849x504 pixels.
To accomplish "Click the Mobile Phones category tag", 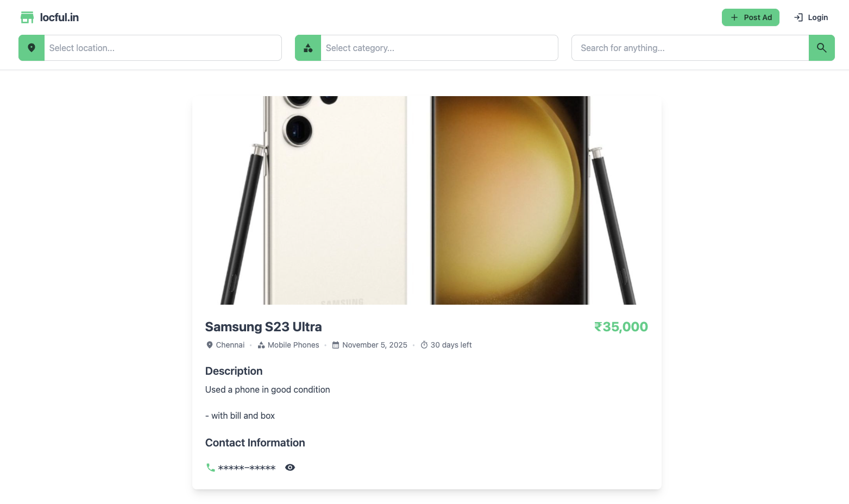I will coord(293,345).
